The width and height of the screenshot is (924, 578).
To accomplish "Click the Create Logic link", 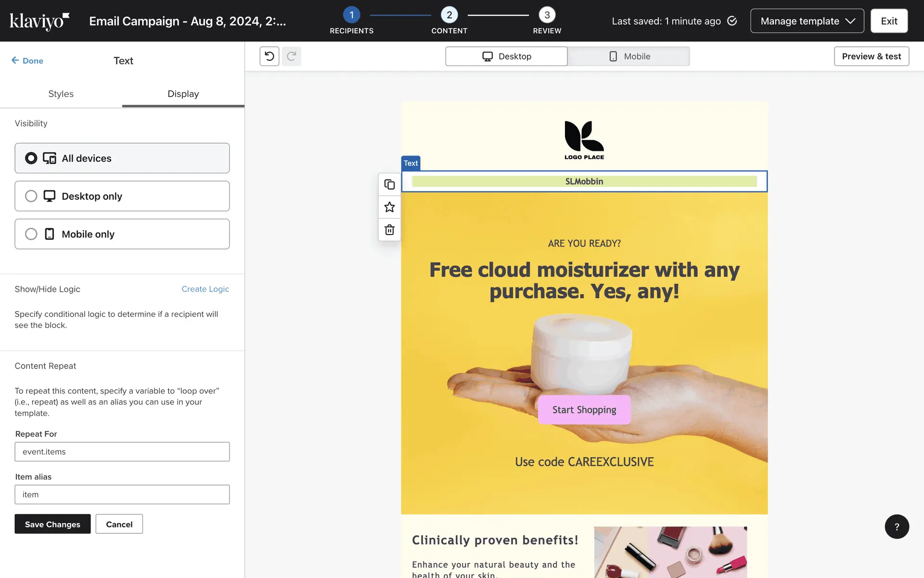I will [205, 289].
